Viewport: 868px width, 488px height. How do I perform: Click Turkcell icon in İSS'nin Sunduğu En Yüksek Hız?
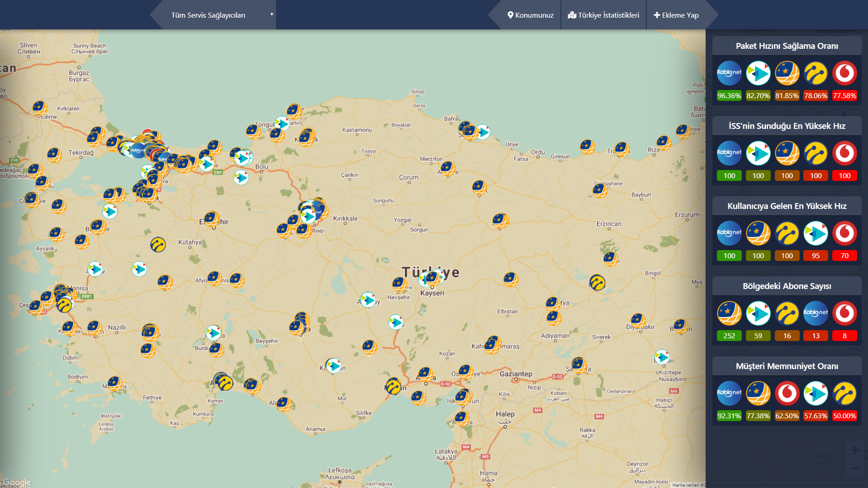click(816, 153)
